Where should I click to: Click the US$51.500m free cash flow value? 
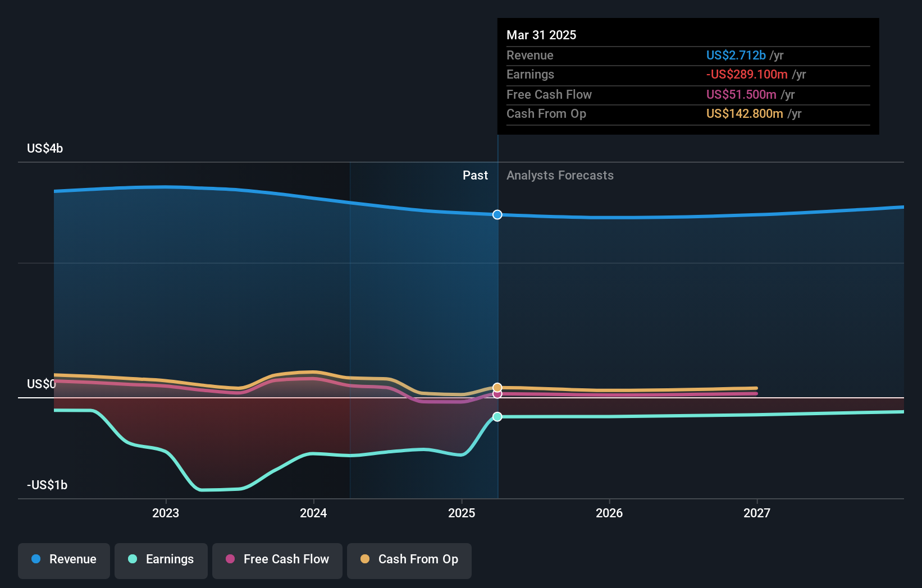[741, 94]
